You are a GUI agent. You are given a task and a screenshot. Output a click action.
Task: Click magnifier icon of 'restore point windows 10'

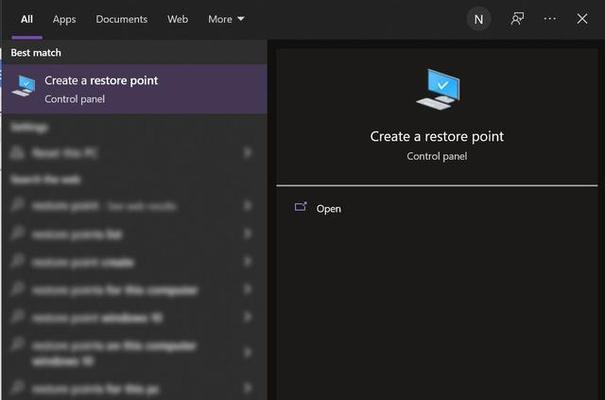pyautogui.click(x=17, y=317)
